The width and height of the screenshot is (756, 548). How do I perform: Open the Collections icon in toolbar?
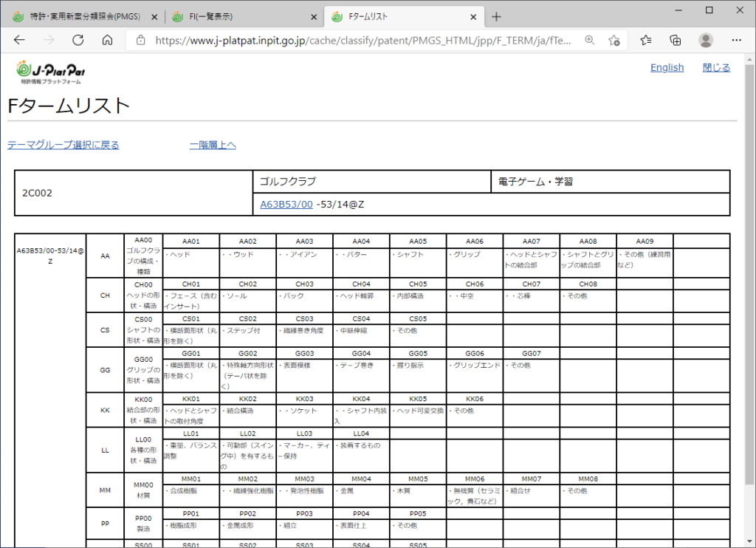675,40
